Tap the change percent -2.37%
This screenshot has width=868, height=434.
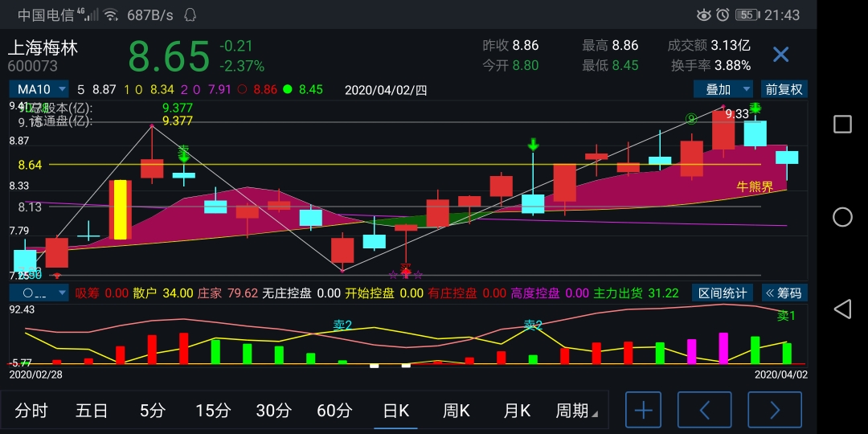(241, 67)
